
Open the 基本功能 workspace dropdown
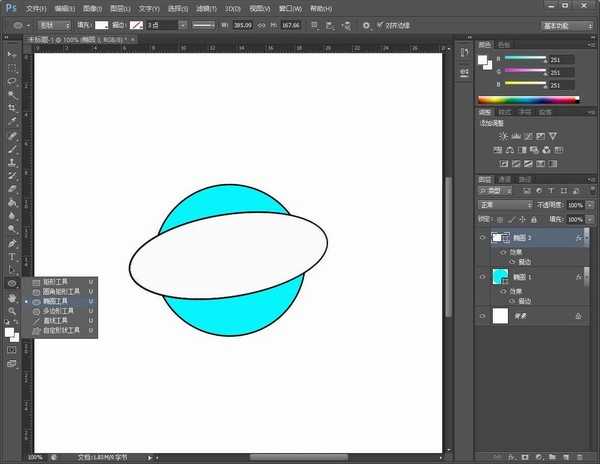pyautogui.click(x=565, y=25)
